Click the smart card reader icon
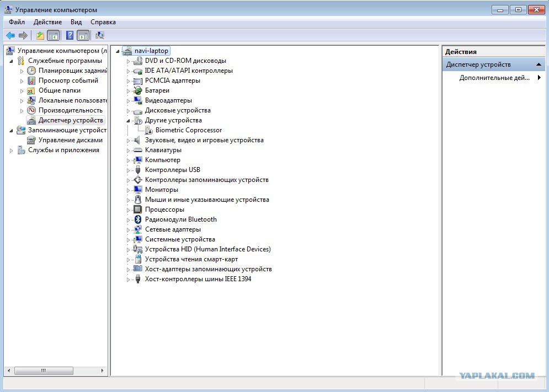The height and width of the screenshot is (392, 549). pyautogui.click(x=137, y=259)
